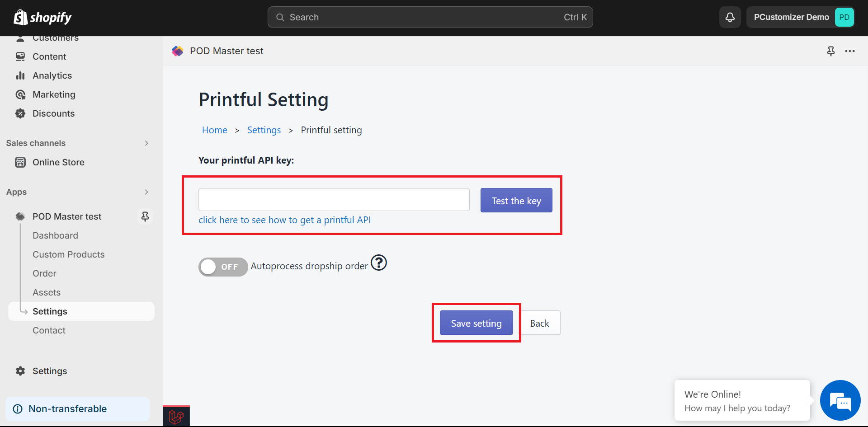Image resolution: width=868 pixels, height=427 pixels.
Task: Click Save setting button
Action: coord(476,323)
